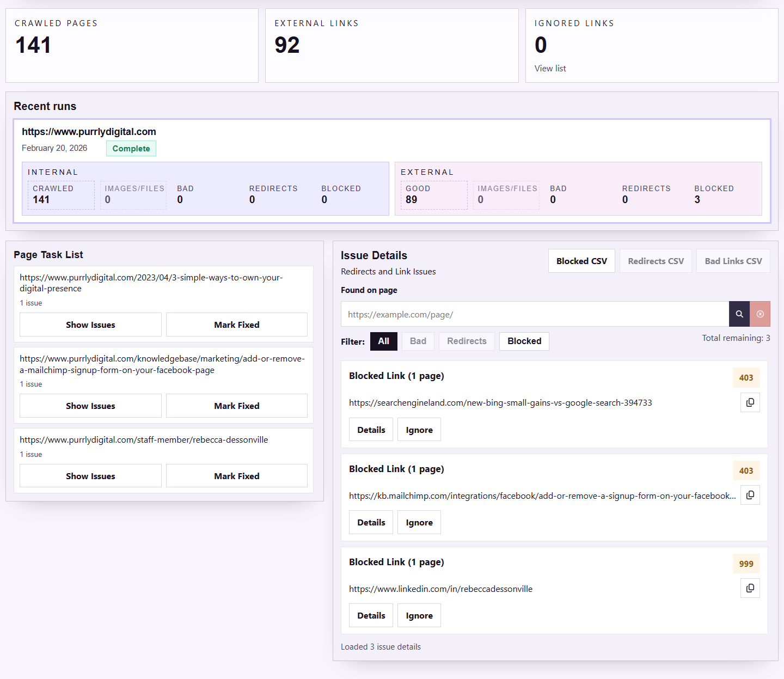Enable the Blocked issues filter
The image size is (784, 679).
(x=524, y=341)
